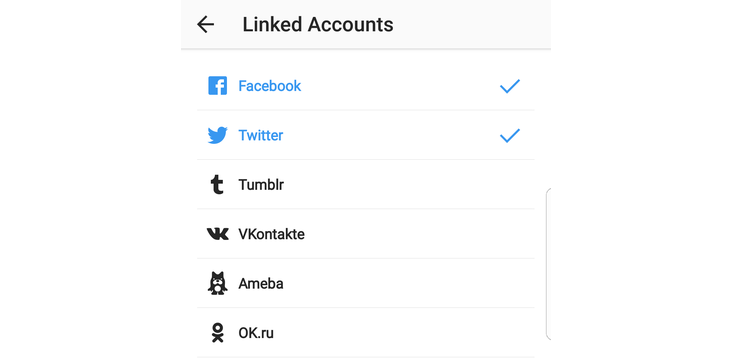The image size is (740, 363).
Task: Click empty area of Ameba row
Action: coord(406,284)
